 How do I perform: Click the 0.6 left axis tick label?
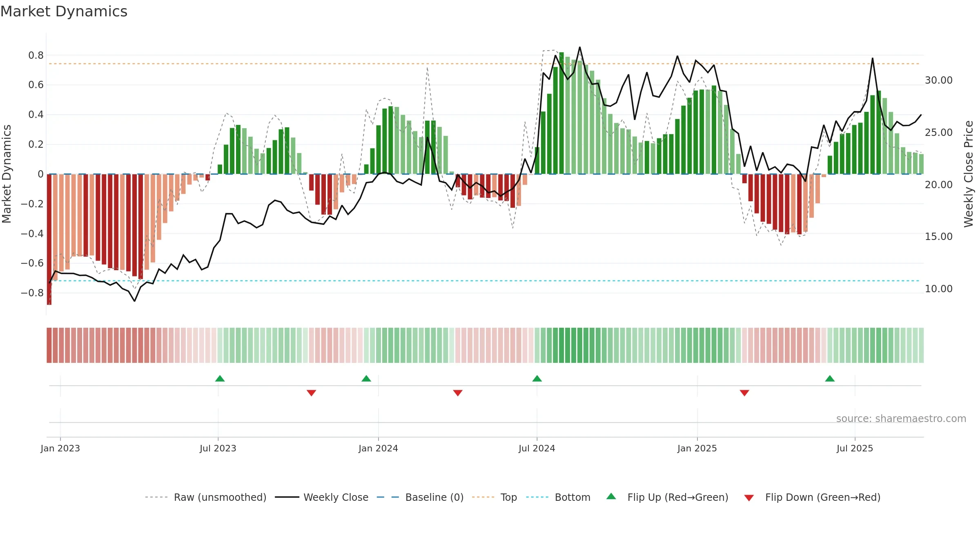click(36, 85)
